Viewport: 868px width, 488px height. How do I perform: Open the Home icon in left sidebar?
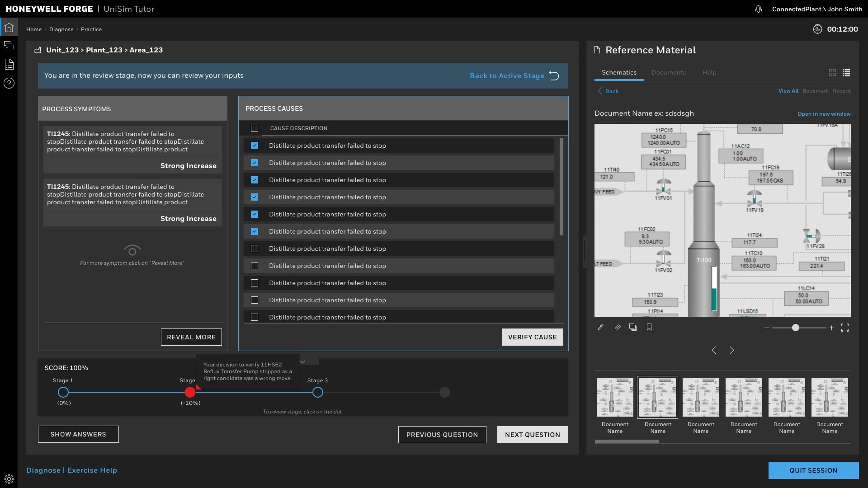9,28
